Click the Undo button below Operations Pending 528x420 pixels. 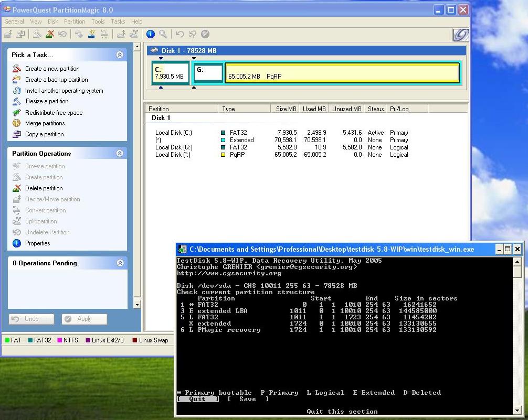coord(31,319)
